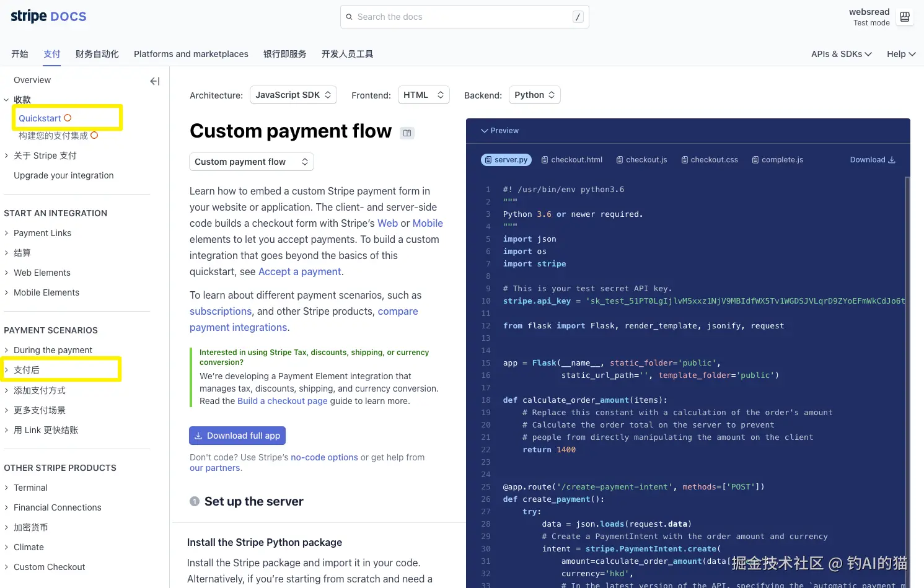
Task: Open Upgrade your integration in the sidebar
Action: (x=64, y=175)
